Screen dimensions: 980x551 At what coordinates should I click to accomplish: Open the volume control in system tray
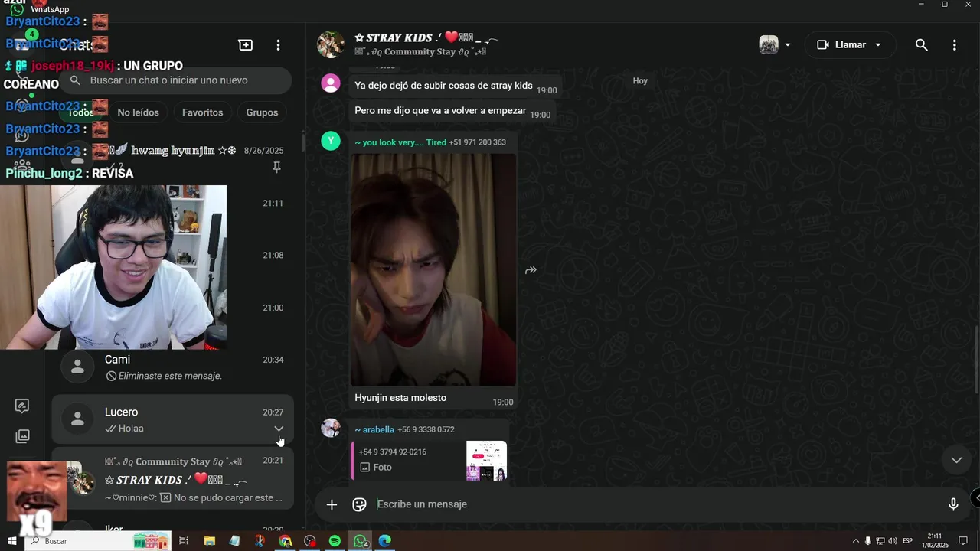(x=893, y=541)
